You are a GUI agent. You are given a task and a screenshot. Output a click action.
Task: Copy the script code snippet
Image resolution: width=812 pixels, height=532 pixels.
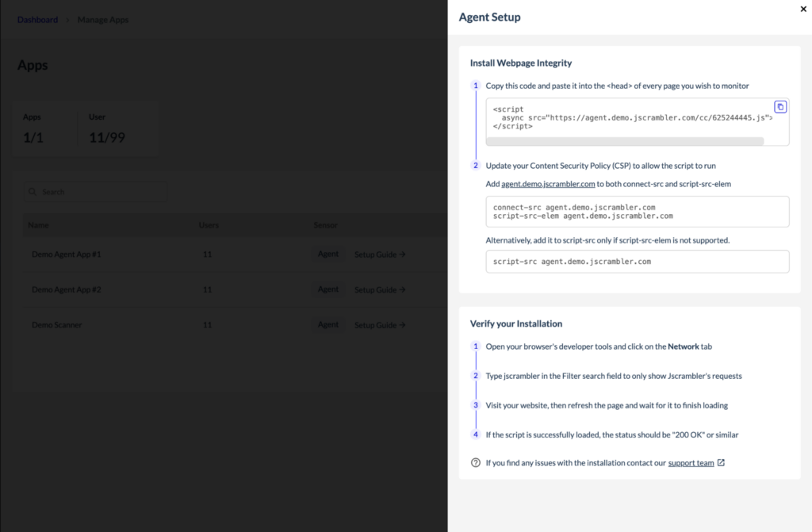pyautogui.click(x=780, y=107)
